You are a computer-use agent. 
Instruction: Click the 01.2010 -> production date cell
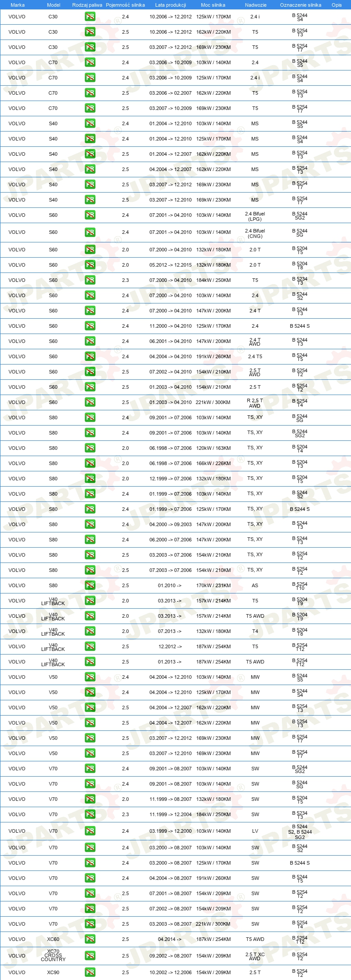pyautogui.click(x=170, y=585)
